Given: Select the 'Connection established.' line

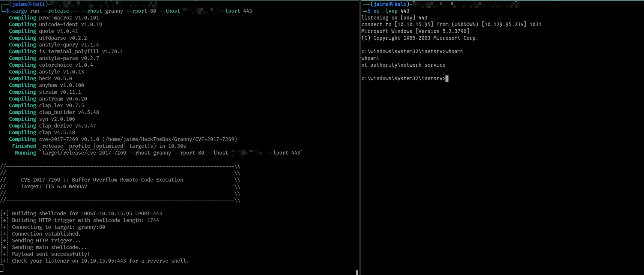Looking at the screenshot, I should click(x=41, y=234).
